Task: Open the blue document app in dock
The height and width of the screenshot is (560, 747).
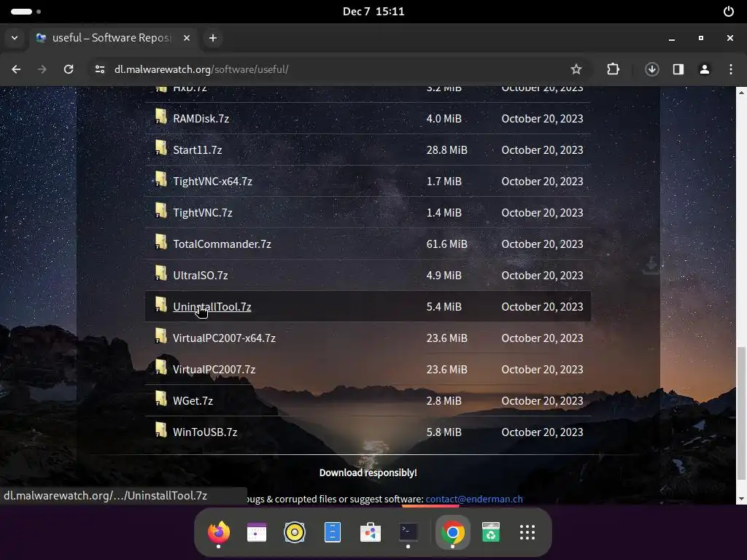Action: tap(333, 532)
